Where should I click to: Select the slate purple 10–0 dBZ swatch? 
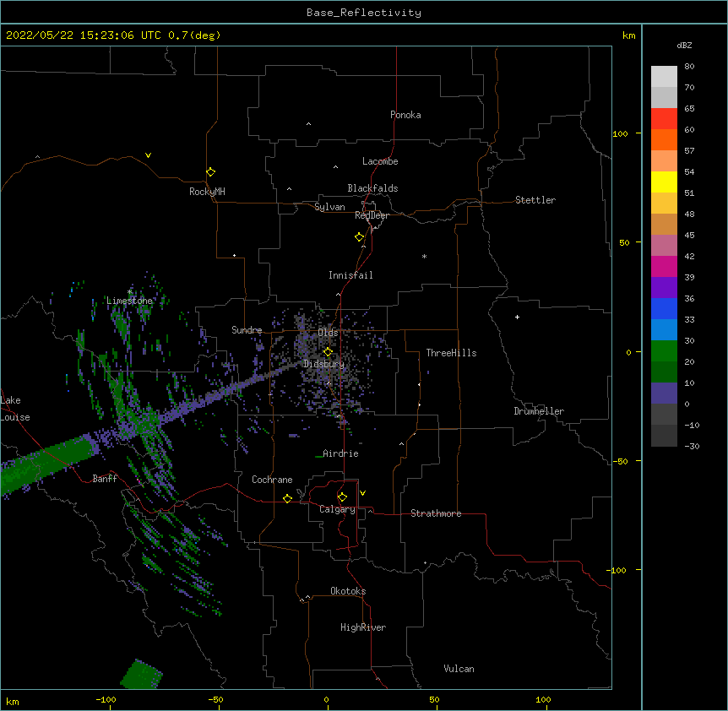click(x=664, y=393)
